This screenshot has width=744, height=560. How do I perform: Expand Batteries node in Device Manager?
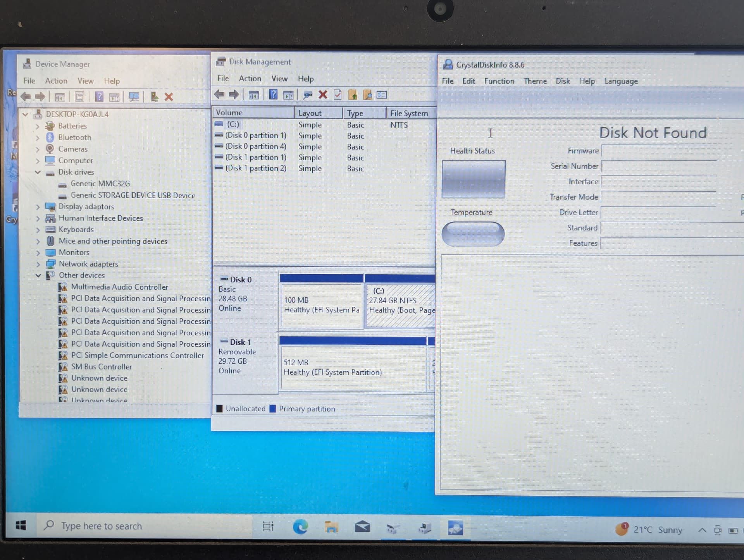click(x=38, y=126)
